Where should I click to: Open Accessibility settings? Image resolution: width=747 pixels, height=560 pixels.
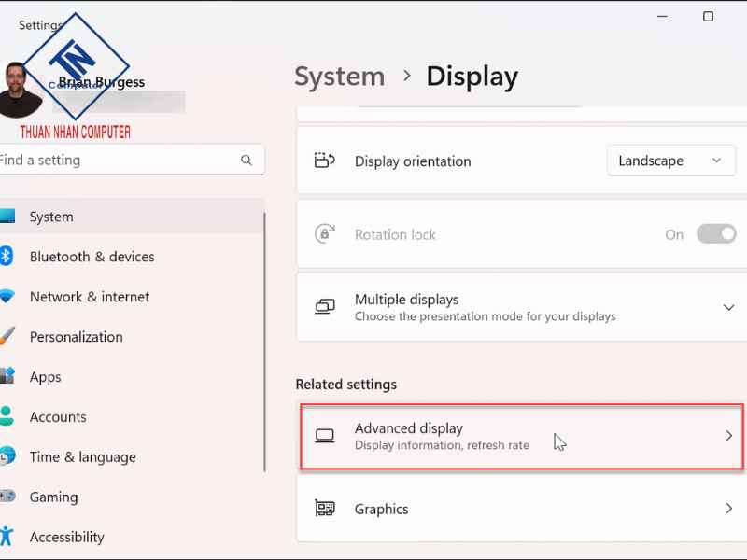67,537
